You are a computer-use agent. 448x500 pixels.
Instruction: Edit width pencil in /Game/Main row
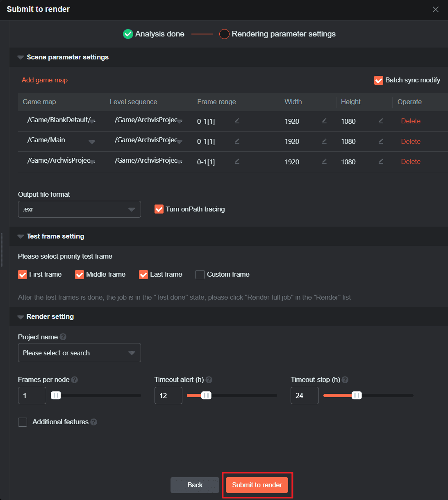tap(324, 141)
